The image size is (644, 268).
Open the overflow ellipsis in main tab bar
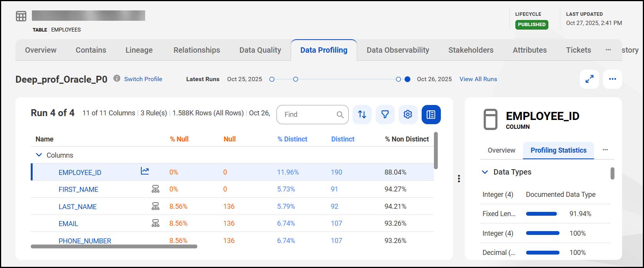point(608,50)
